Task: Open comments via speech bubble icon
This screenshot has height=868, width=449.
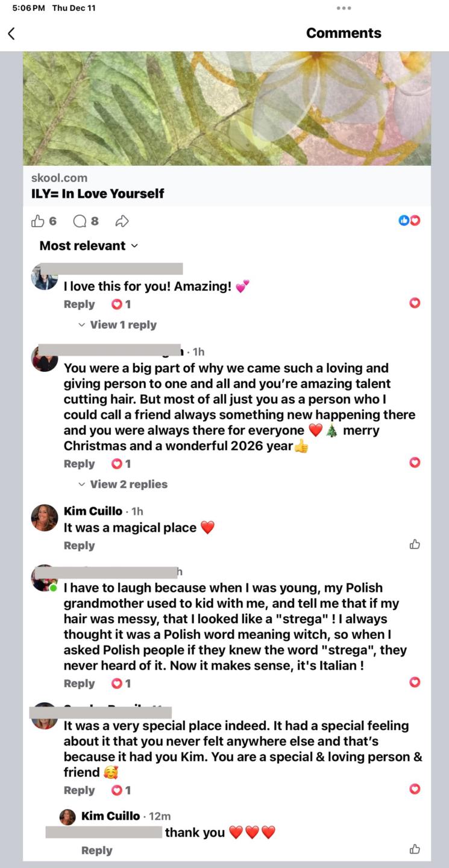Action: (x=80, y=221)
